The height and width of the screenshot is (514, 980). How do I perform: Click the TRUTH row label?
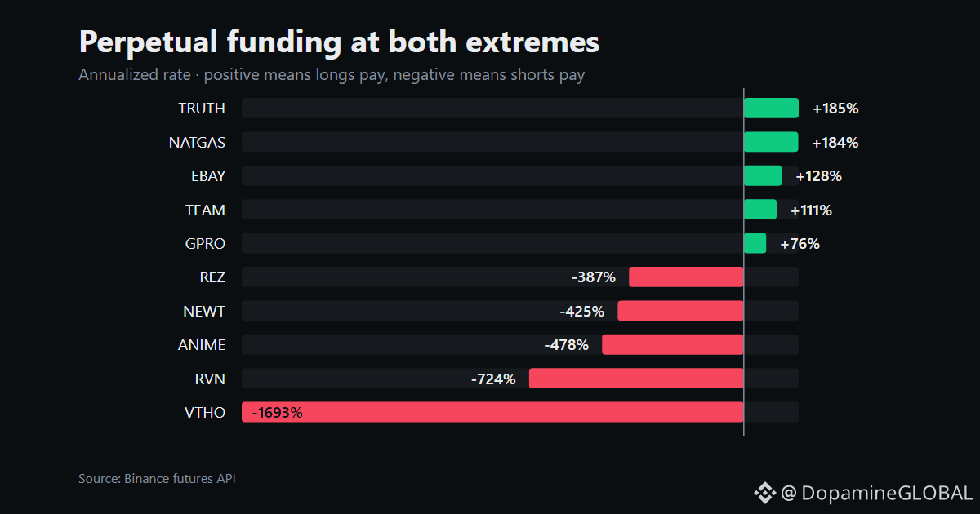202,109
